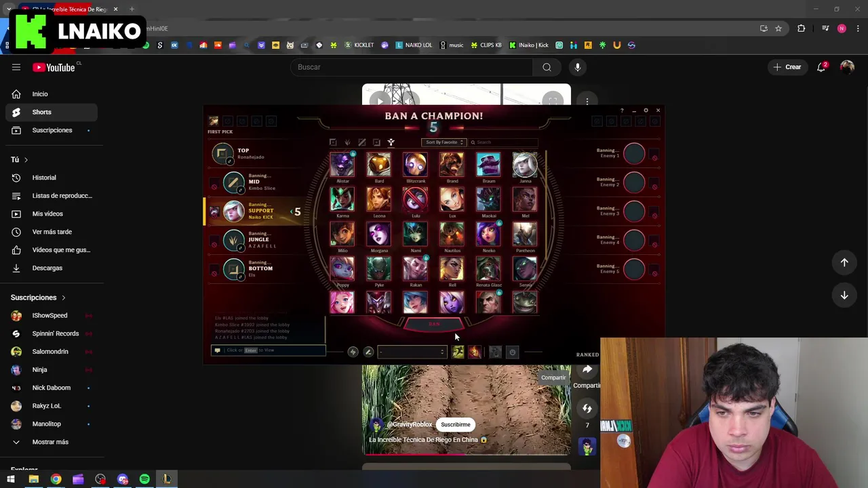The image size is (868, 488).
Task: Open the rune page dropdown
Action: click(412, 352)
